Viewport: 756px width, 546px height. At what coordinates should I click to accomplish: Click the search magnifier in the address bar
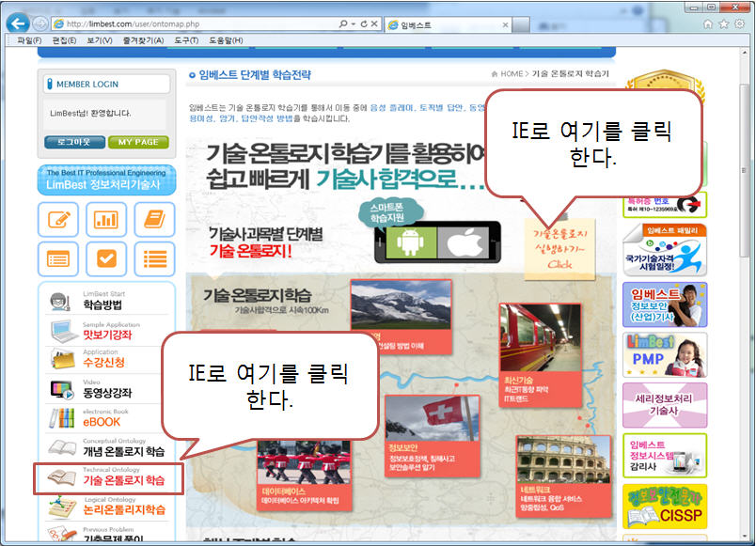(x=343, y=23)
